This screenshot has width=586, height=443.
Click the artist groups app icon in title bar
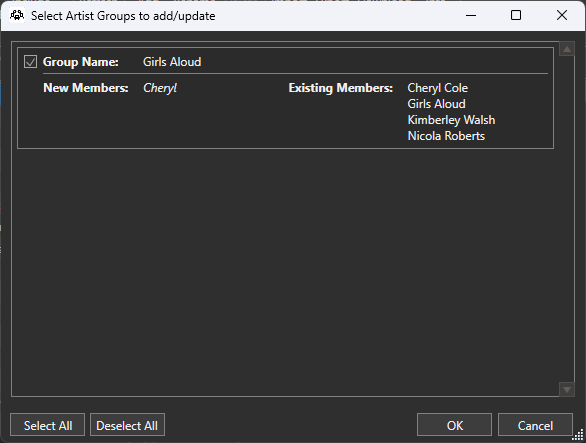click(17, 16)
